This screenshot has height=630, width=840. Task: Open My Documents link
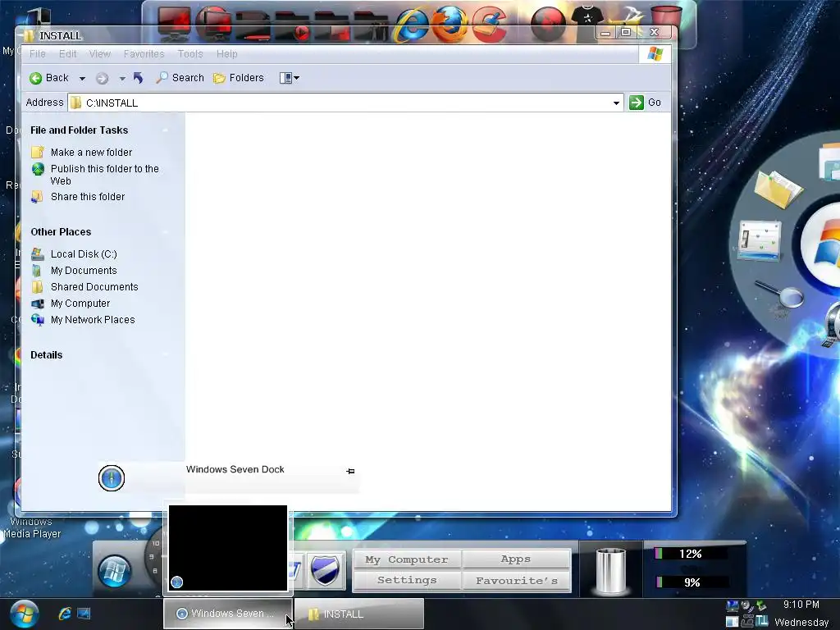click(84, 271)
